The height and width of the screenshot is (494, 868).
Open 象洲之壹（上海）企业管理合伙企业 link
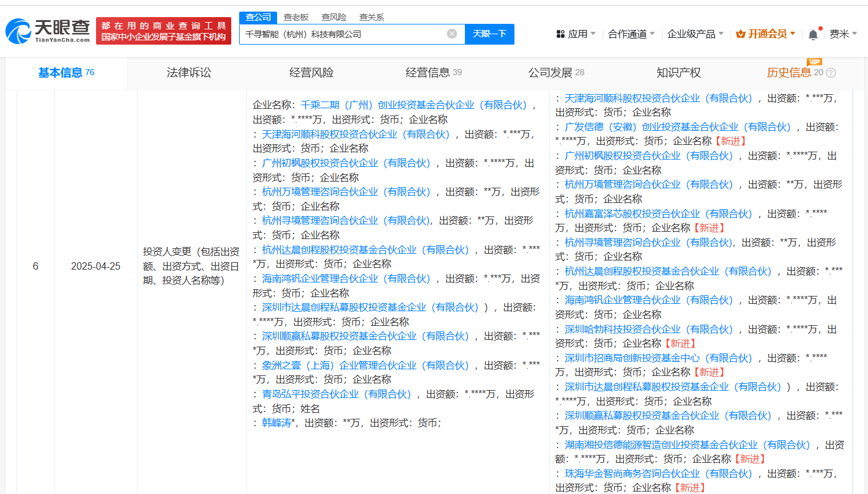365,366
